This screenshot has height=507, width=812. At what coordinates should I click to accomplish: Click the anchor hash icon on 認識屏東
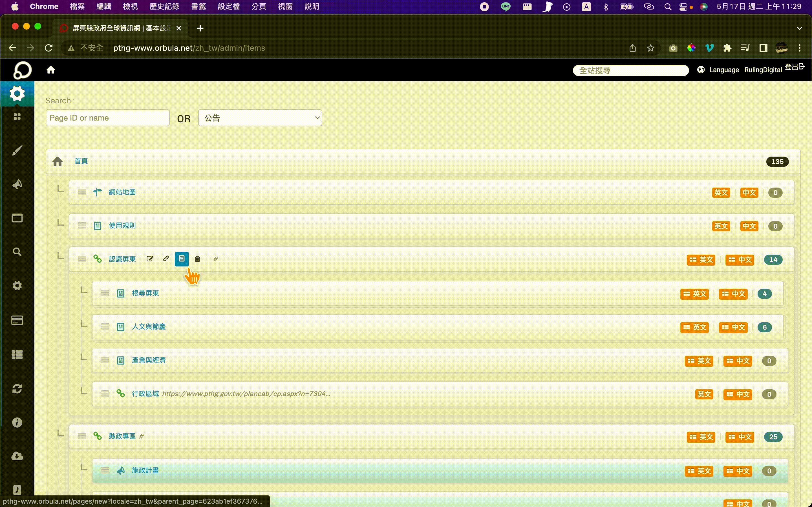click(216, 259)
